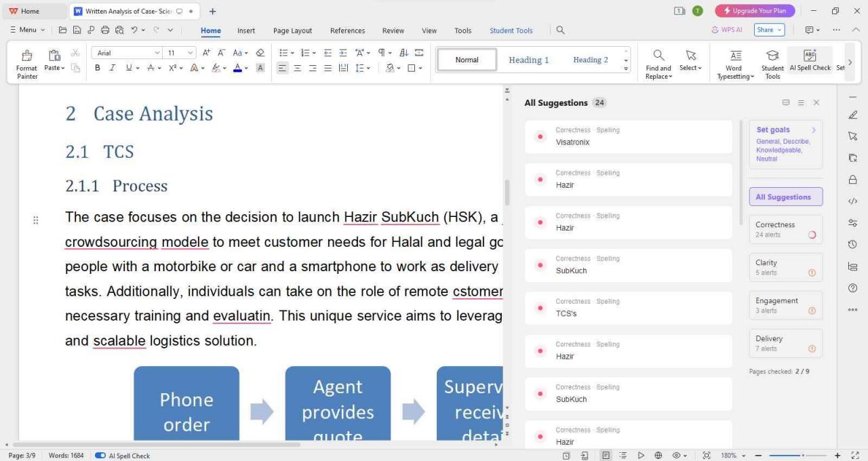The image size is (868, 461).
Task: Open the font size 11 dropdown
Action: [191, 53]
